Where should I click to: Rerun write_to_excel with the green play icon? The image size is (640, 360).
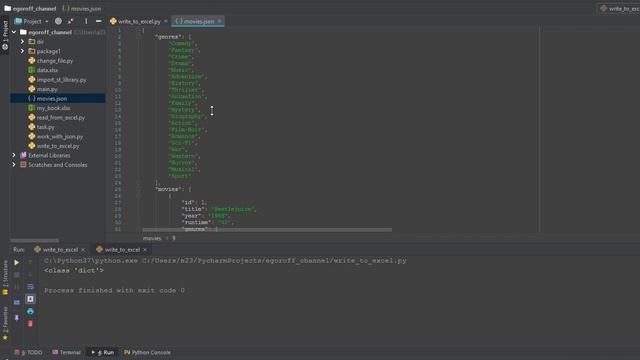click(17, 263)
